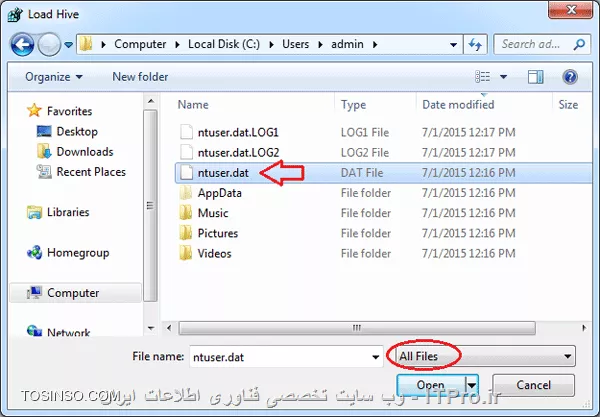Click the navigation pane scrollbar thumb
Screen dimensions: 600x417
[x=150, y=206]
